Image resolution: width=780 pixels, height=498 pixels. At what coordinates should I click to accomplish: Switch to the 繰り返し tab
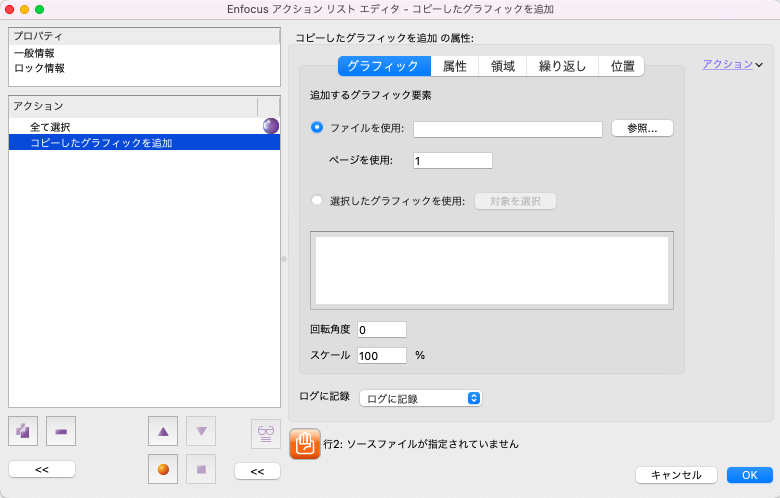point(563,66)
